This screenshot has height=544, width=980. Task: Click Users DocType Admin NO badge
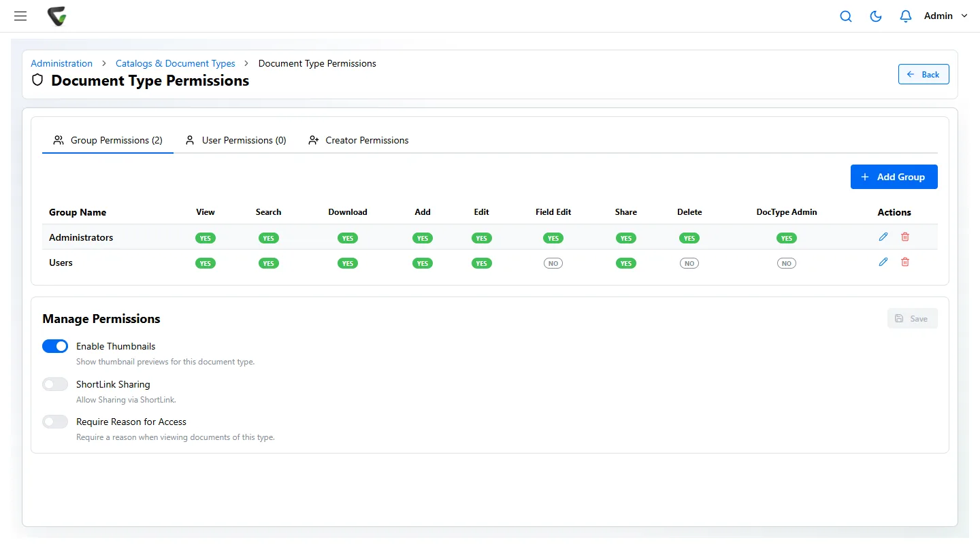pyautogui.click(x=787, y=263)
